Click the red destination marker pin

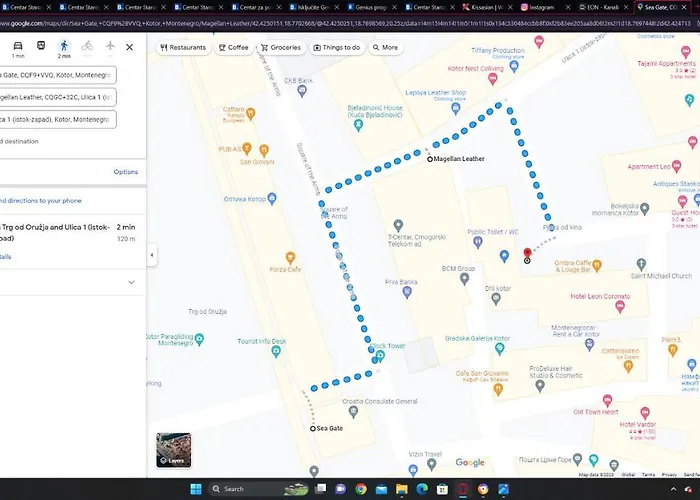527,254
